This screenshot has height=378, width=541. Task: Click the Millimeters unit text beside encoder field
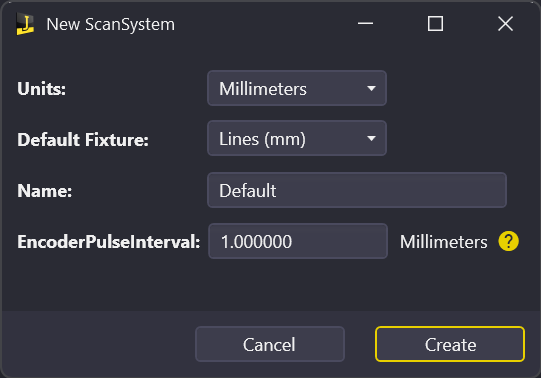(x=444, y=242)
